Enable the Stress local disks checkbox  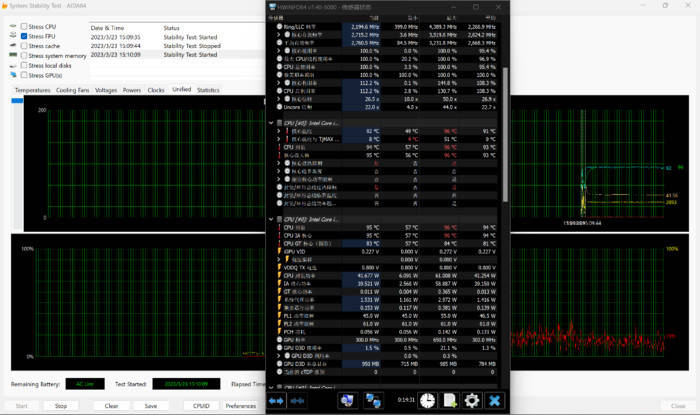click(x=24, y=66)
